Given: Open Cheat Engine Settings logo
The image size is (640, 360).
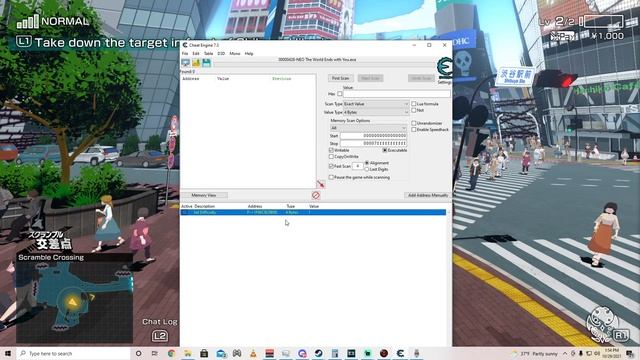Looking at the screenshot, I should pos(444,68).
